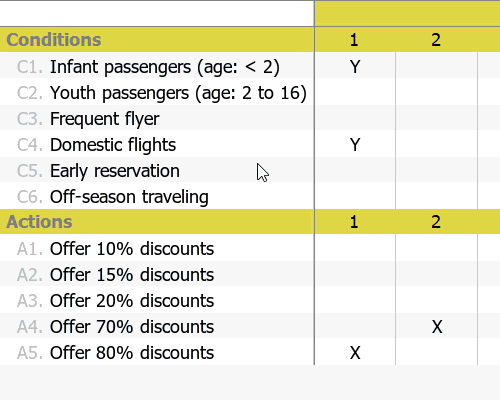Viewport: 500px width, 400px height.
Task: Select action A1 Offer 10% discounts
Action: [x=157, y=249]
